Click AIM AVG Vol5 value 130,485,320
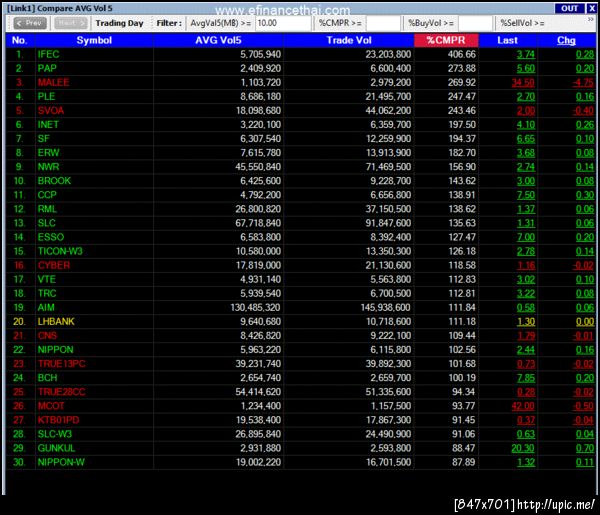600x515 pixels. pos(255,307)
